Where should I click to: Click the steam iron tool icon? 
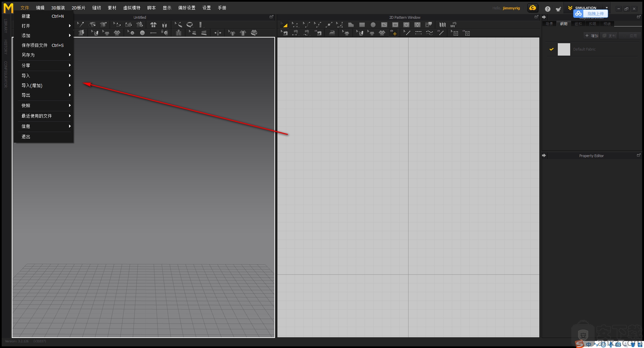click(x=332, y=33)
